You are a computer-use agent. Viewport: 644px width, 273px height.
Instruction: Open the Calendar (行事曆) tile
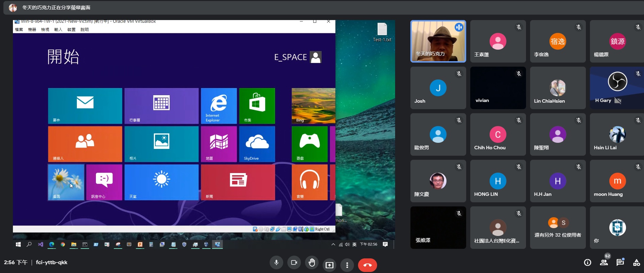coord(162,106)
